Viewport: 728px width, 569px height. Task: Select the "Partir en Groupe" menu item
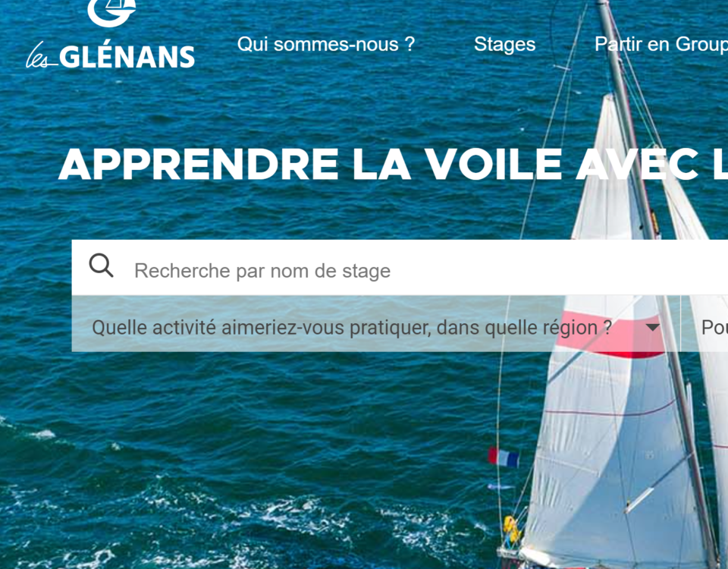[x=661, y=45]
